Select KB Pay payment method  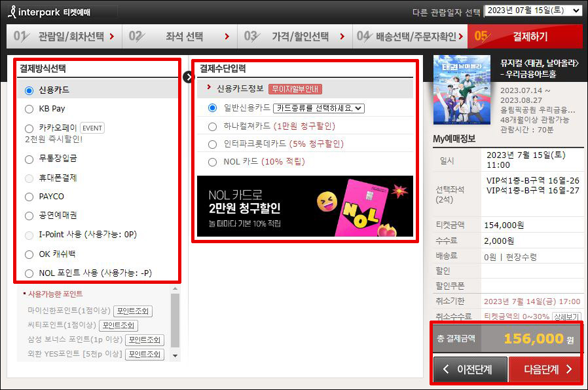click(x=29, y=109)
